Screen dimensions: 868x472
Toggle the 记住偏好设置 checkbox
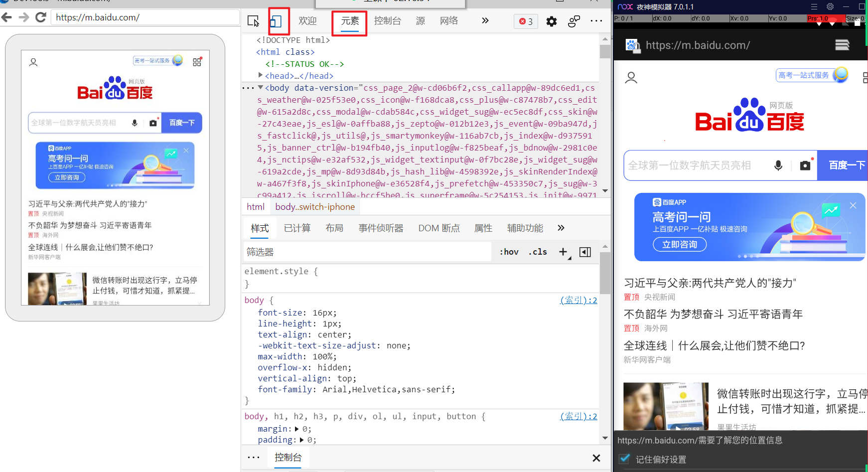pos(624,459)
